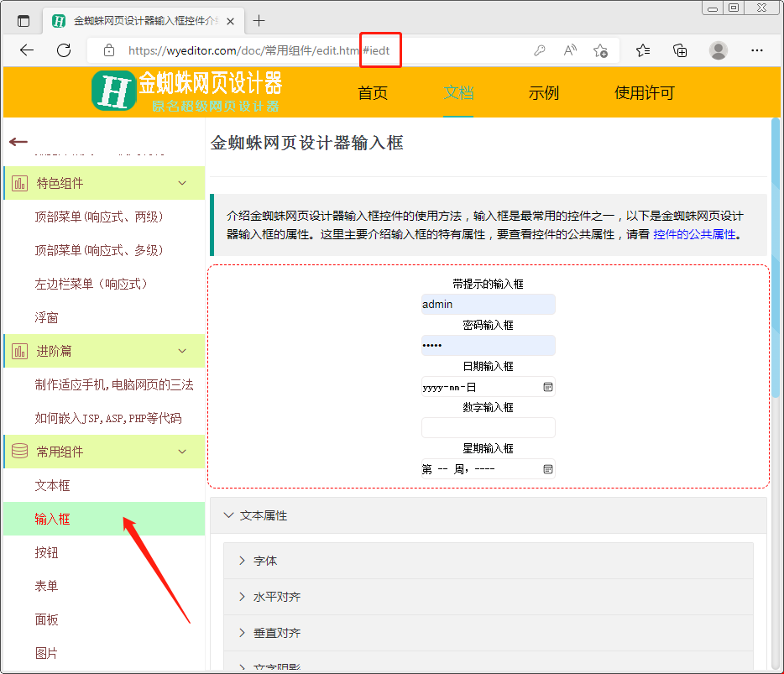The image size is (784, 674).
Task: Open the week picker calendar icon
Action: coord(548,469)
